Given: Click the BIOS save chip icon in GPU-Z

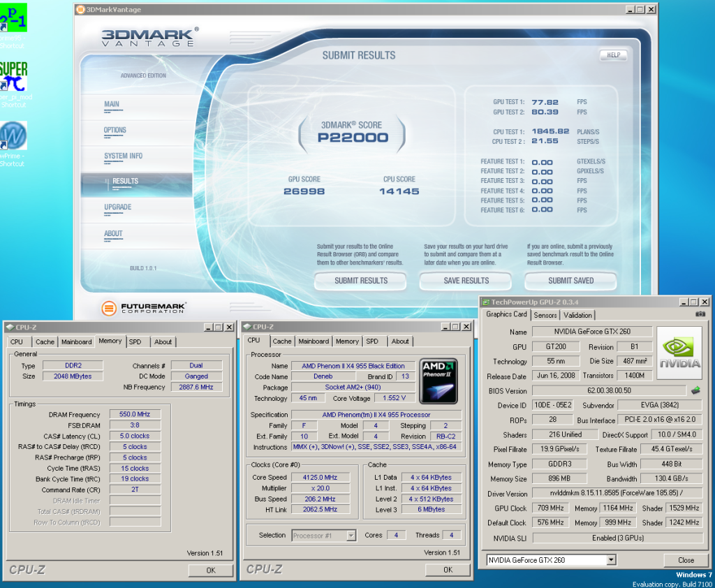Looking at the screenshot, I should tap(695, 390).
